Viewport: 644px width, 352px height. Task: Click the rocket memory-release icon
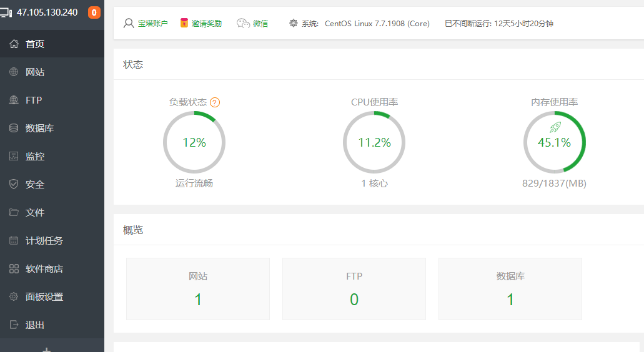point(555,127)
